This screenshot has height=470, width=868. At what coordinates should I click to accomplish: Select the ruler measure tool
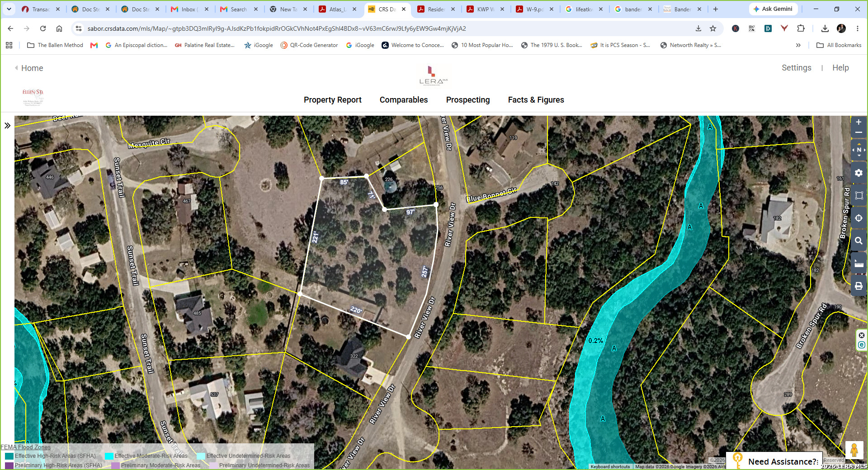(859, 263)
